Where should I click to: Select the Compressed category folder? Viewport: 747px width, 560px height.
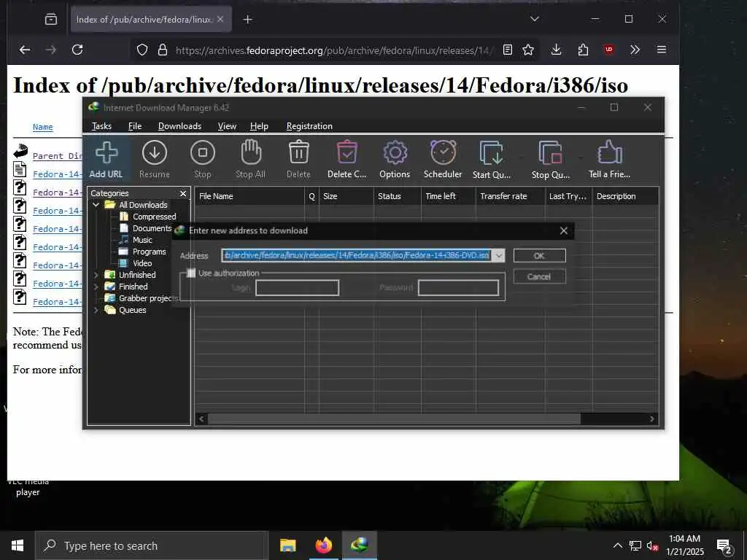(148, 217)
